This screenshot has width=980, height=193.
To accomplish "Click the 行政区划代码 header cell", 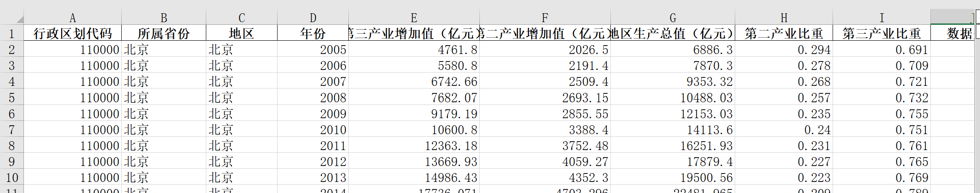I will [x=73, y=33].
